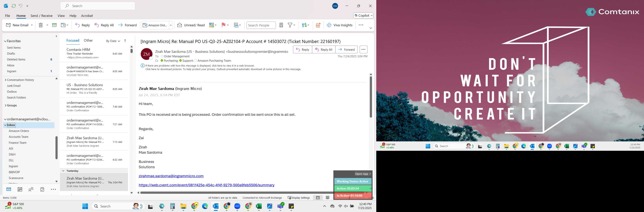Click the OM account avatar in title bar
Screen dimensions: 644x212
coord(335,6)
